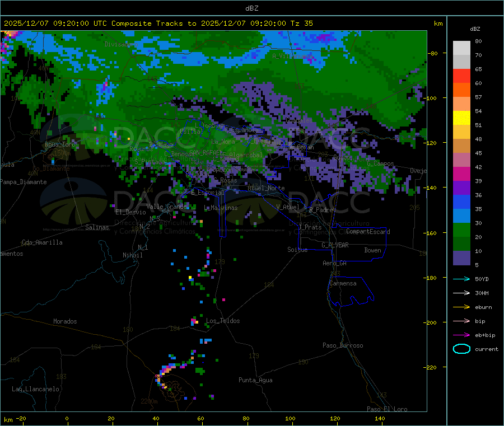Click the 'G_Campos' map label
This screenshot has width=504, height=426.
380,163
